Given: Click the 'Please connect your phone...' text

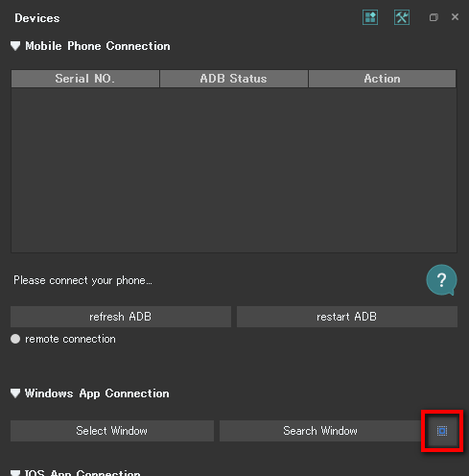Looking at the screenshot, I should (x=82, y=280).
